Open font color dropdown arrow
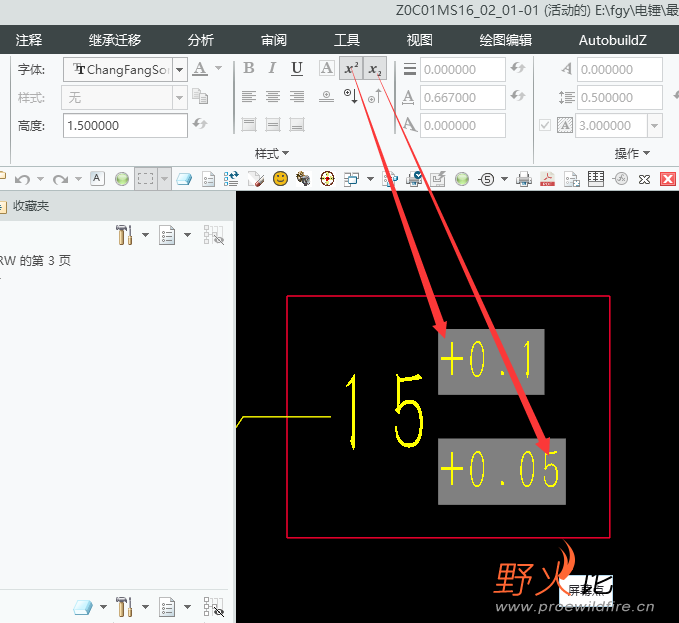The image size is (679, 623). [219, 68]
